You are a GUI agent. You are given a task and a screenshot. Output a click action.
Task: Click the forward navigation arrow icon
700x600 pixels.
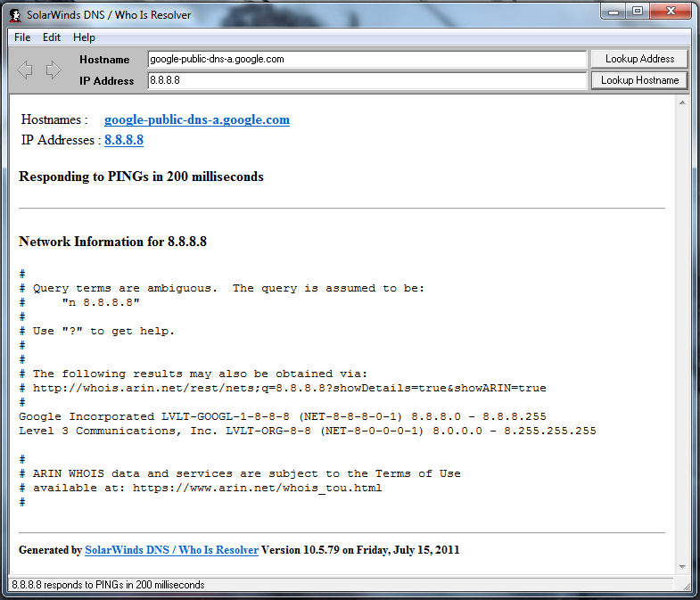(54, 70)
